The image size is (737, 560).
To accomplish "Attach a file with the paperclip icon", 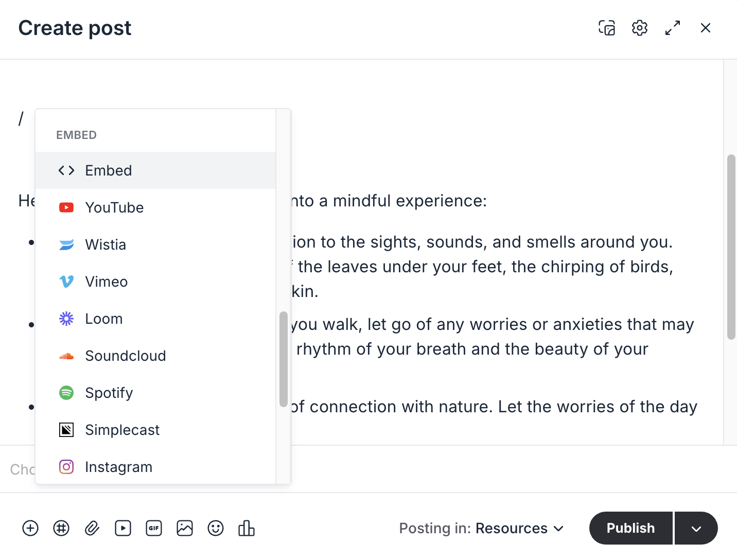I will (92, 528).
